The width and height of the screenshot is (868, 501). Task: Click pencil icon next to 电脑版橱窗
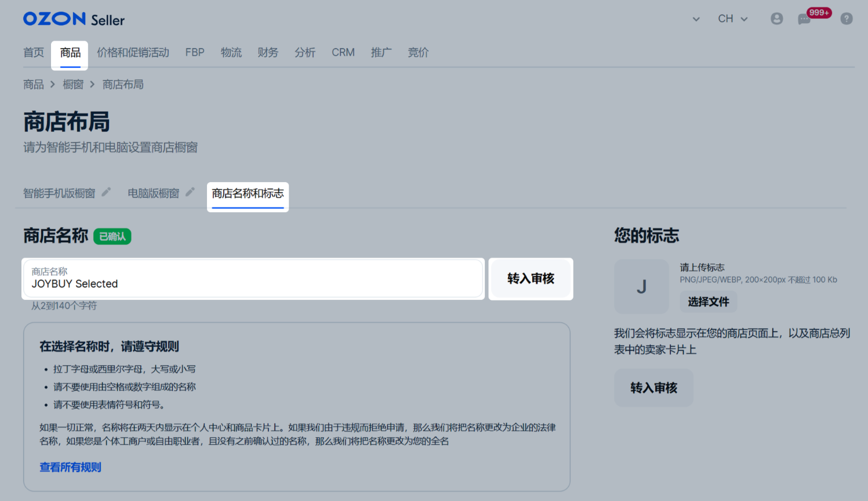(x=190, y=192)
